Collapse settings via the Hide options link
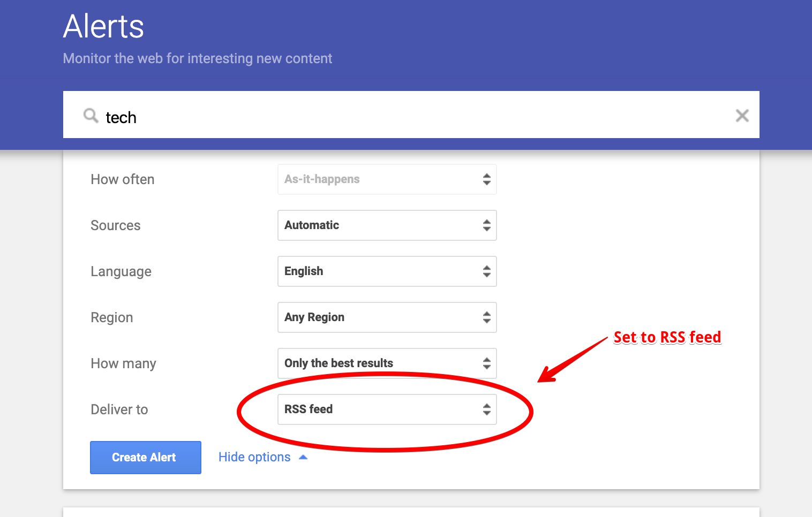This screenshot has width=812, height=517. click(254, 457)
